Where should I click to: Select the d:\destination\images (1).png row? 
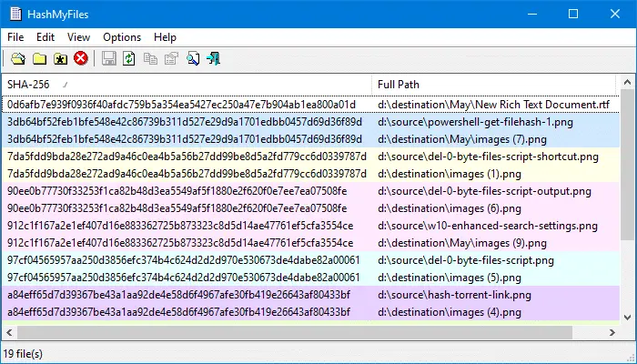311,174
